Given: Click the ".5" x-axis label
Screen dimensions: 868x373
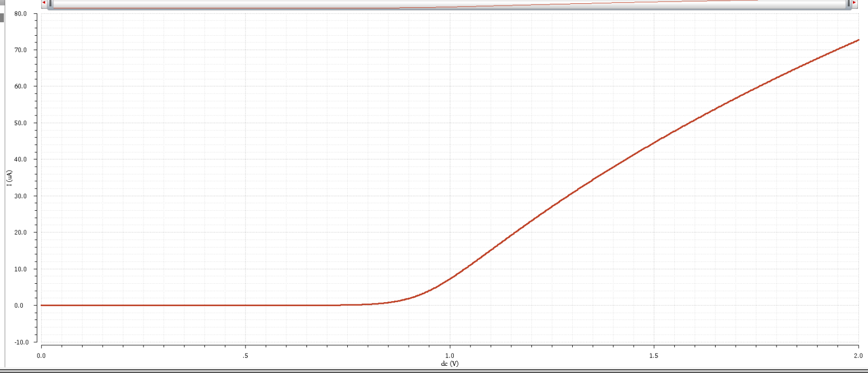Looking at the screenshot, I should click(x=245, y=355).
